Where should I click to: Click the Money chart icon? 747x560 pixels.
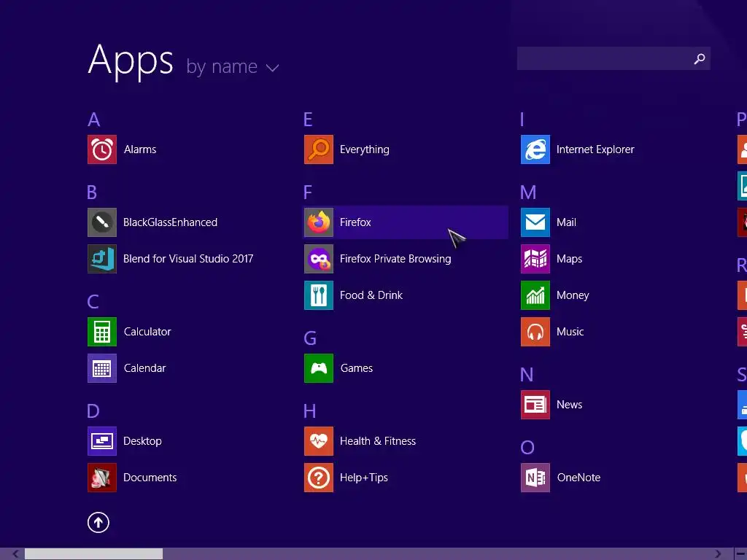(x=535, y=295)
